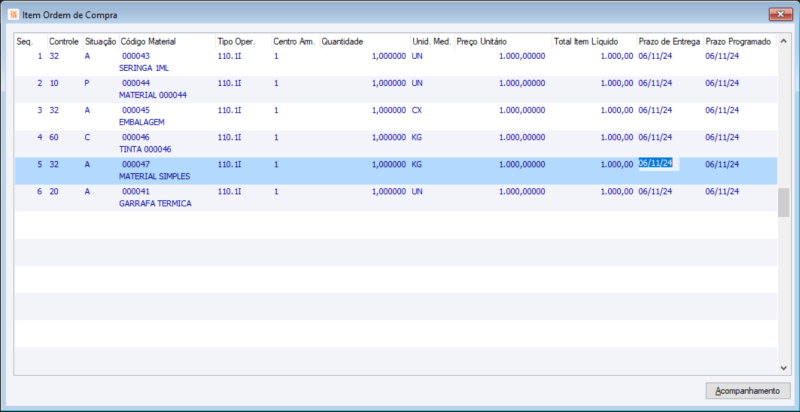Click the Unid. Med. column header
Viewport: 800px width, 412px height.
coord(432,42)
